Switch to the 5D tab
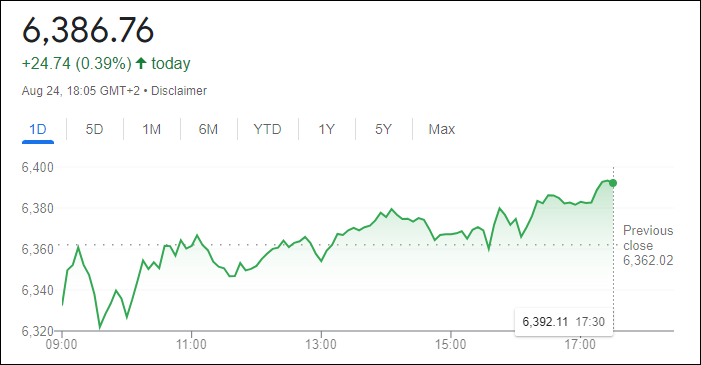This screenshot has width=701, height=365. point(94,129)
